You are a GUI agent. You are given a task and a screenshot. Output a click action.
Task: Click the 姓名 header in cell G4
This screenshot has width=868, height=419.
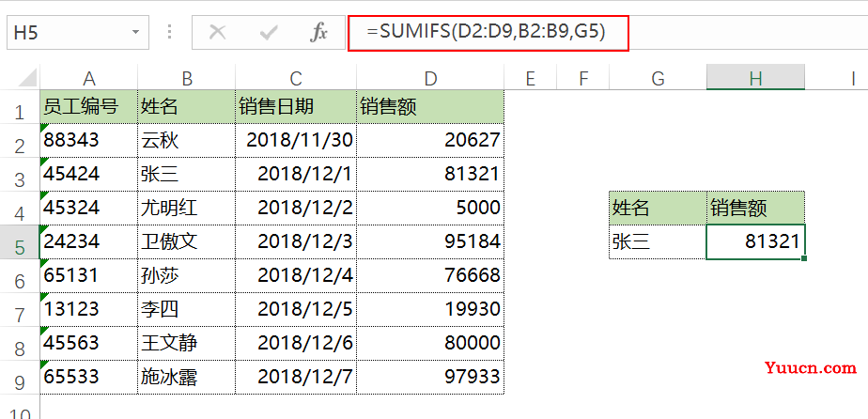[x=658, y=209]
